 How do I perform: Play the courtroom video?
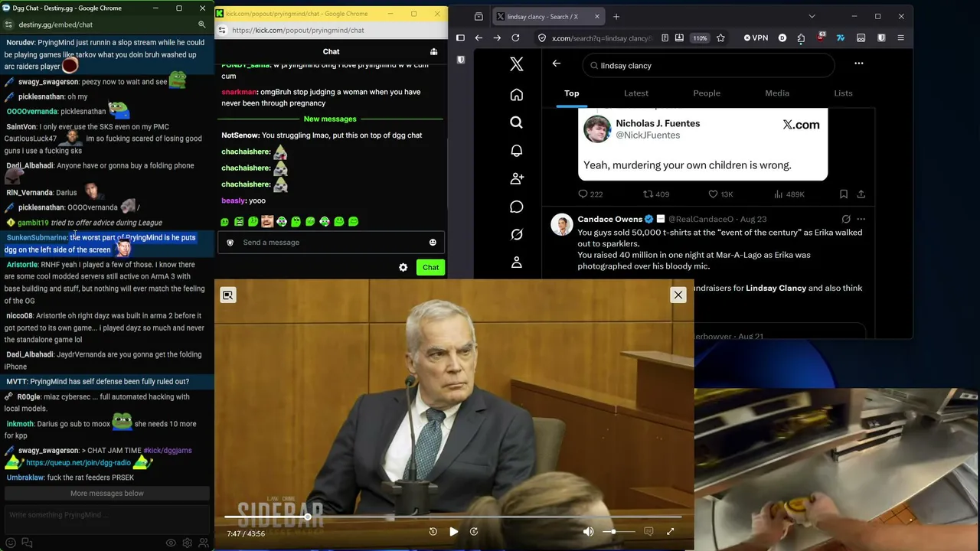(x=453, y=532)
